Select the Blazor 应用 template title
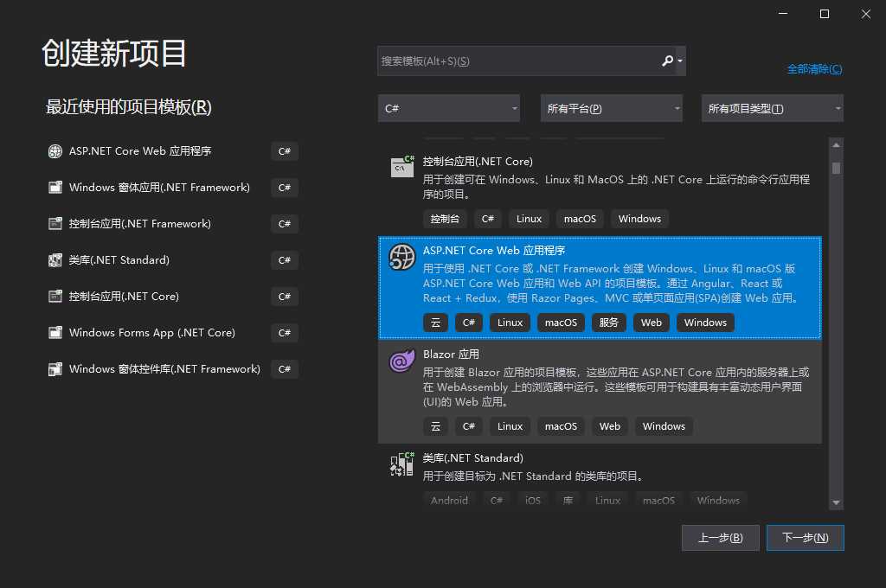The image size is (886, 588). [x=451, y=355]
